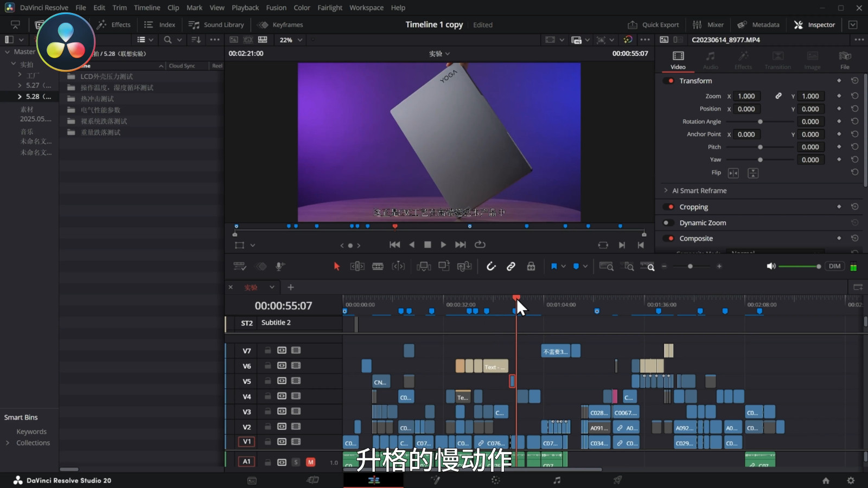Collapse the Master bin

(x=8, y=52)
